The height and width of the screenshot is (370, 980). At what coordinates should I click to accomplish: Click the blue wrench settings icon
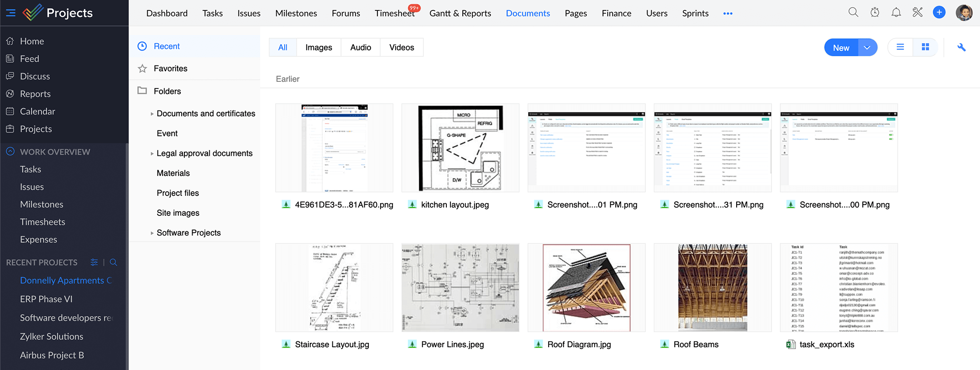[961, 47]
